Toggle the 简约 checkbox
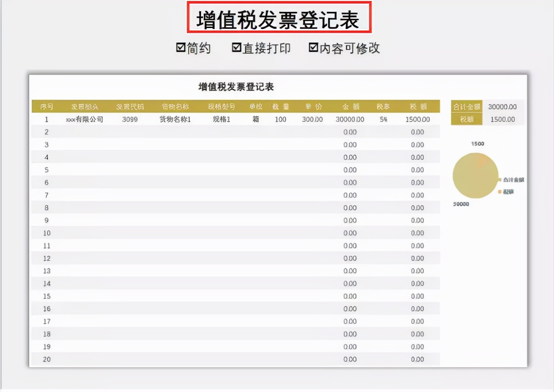Screen dimensions: 554x392 click(x=181, y=47)
